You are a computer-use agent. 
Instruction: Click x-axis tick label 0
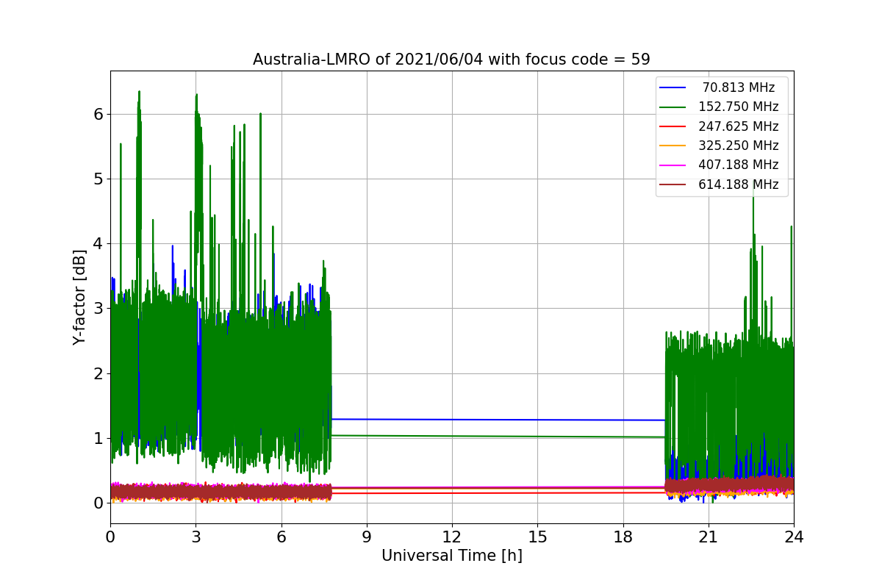tap(110, 537)
